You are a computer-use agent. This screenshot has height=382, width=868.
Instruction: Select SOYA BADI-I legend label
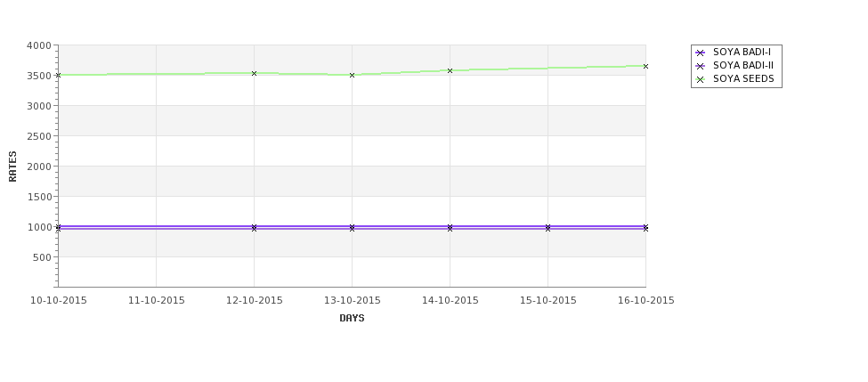coord(742,52)
